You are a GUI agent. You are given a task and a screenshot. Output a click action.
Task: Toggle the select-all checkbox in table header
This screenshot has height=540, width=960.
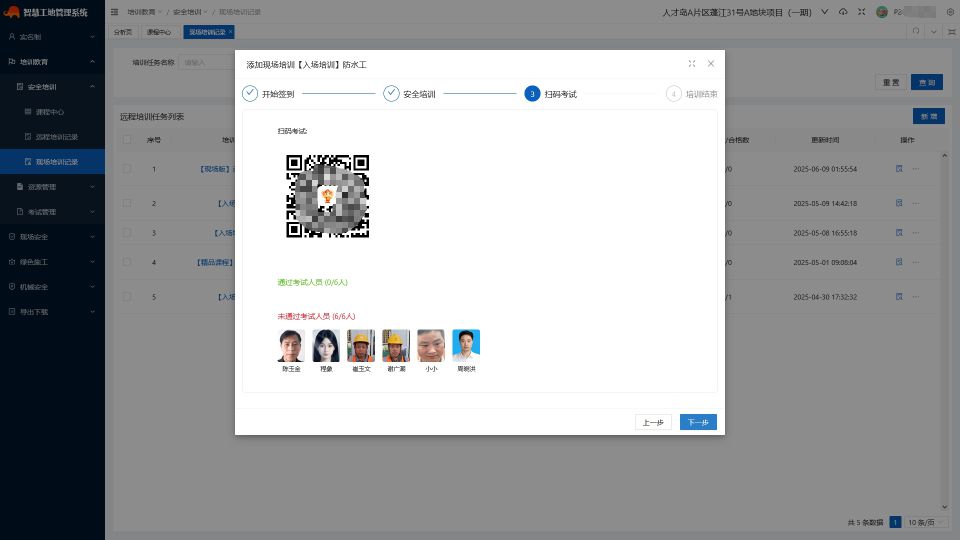[127, 140]
